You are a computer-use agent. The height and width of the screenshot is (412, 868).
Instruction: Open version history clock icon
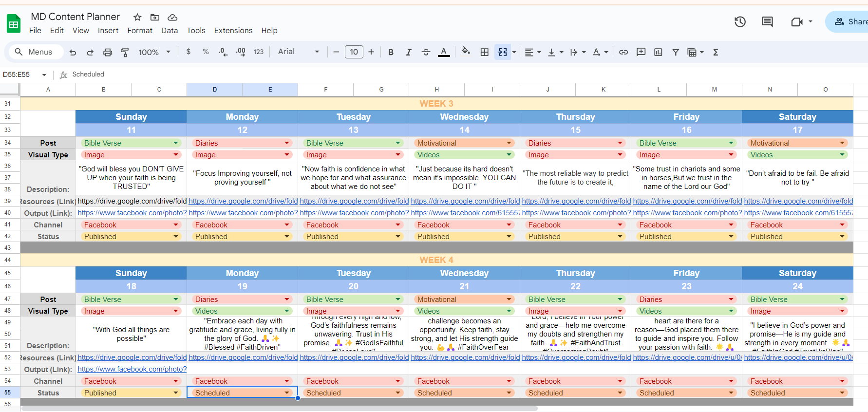click(x=740, y=21)
